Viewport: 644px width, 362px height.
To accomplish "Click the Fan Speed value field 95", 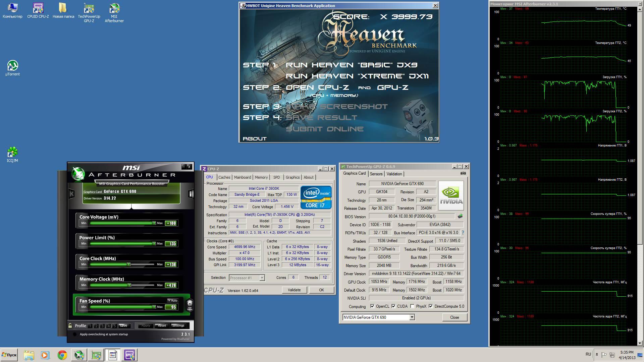I will (171, 307).
